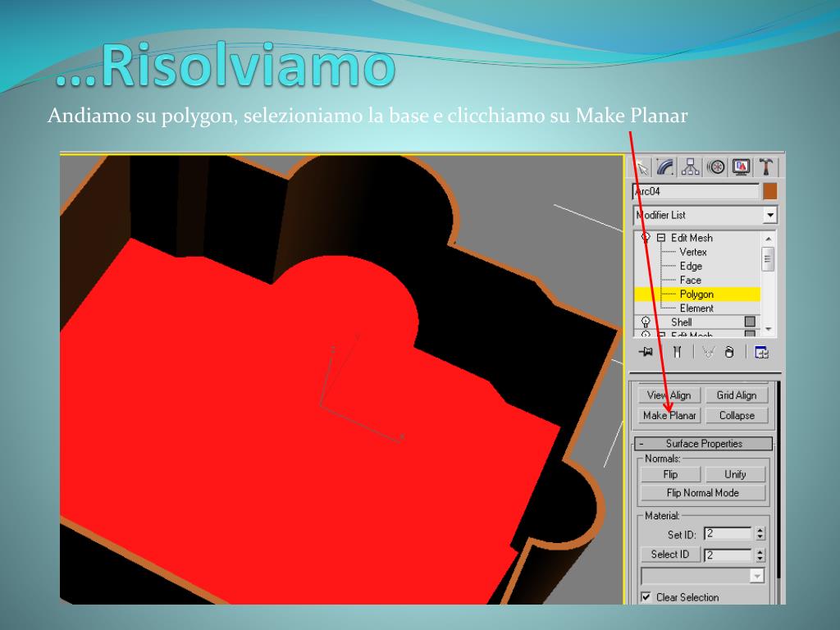
Task: Select Edge sub-object level
Action: pyautogui.click(x=691, y=267)
